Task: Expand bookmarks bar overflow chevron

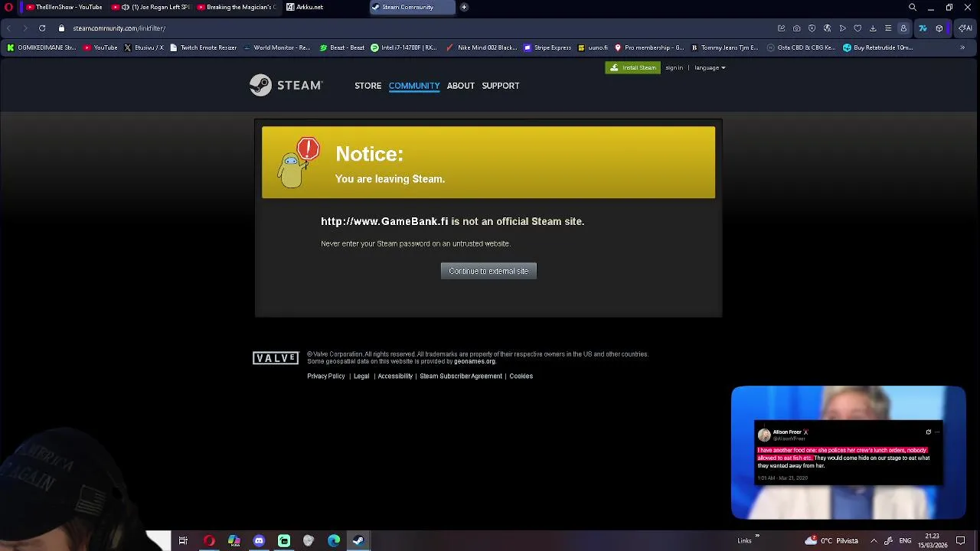Action: tap(962, 47)
